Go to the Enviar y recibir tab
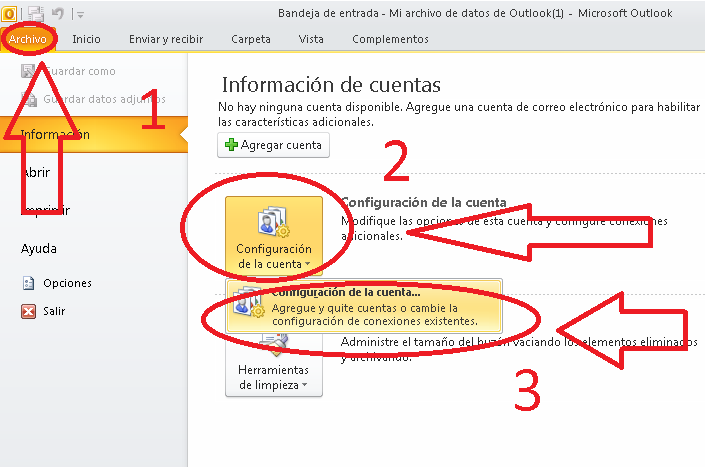This screenshot has height=467, width=705. click(166, 39)
